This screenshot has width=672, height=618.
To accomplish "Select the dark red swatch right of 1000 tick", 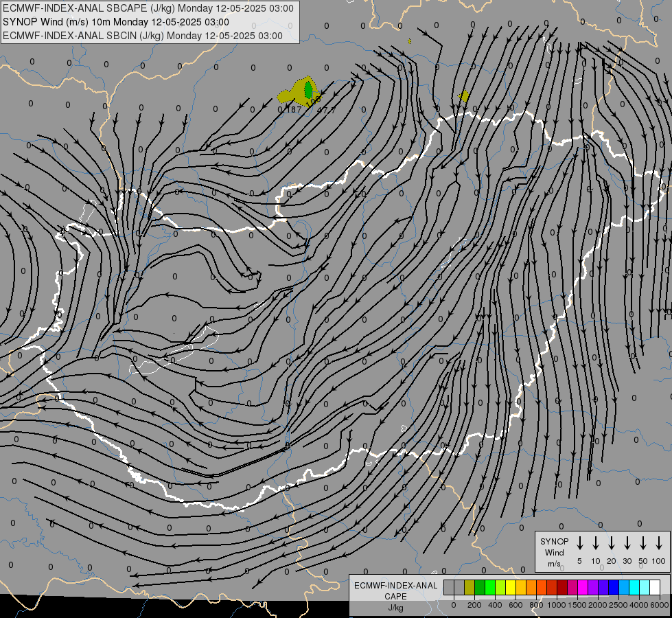I will [562, 587].
